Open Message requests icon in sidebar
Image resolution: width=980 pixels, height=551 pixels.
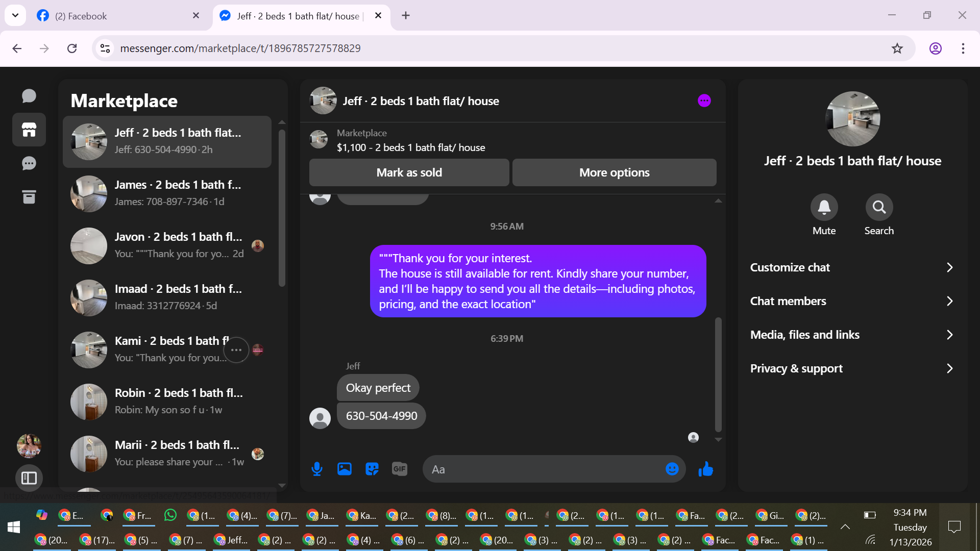pyautogui.click(x=29, y=163)
